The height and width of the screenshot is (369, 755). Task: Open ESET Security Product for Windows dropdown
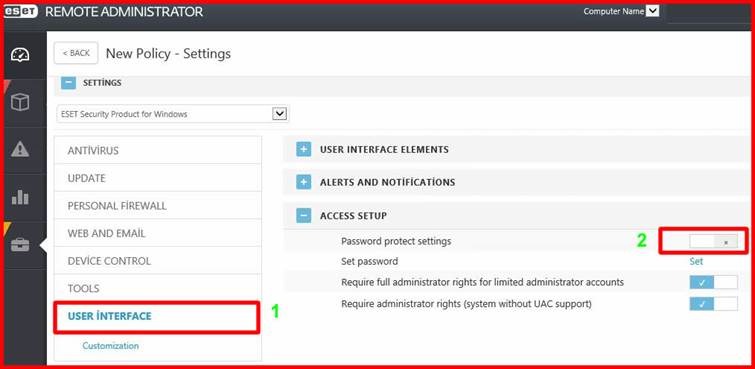(173, 114)
